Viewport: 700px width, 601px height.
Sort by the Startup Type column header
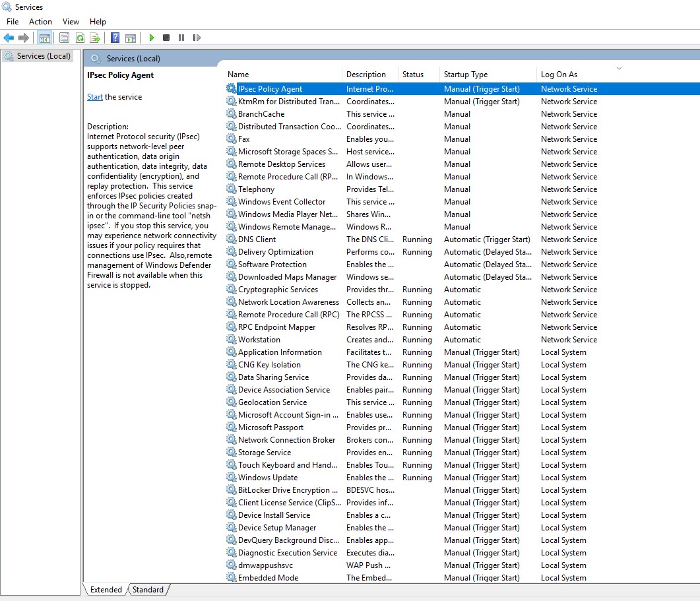(488, 74)
